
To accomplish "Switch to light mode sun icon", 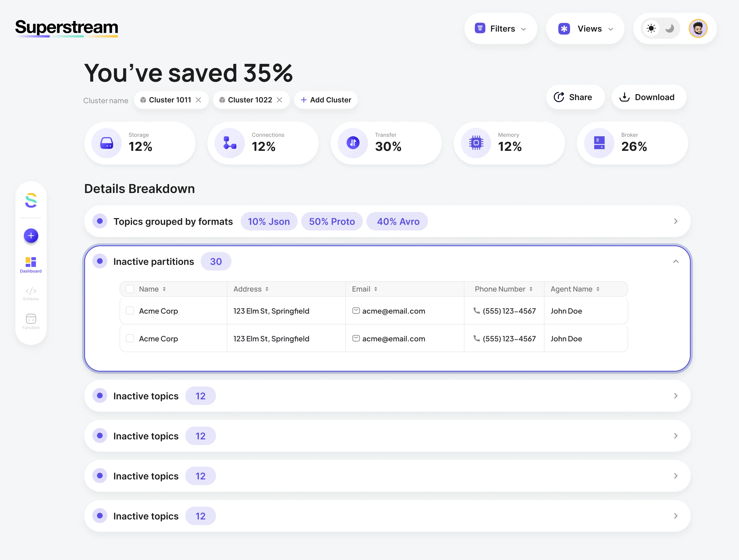I will click(x=651, y=28).
